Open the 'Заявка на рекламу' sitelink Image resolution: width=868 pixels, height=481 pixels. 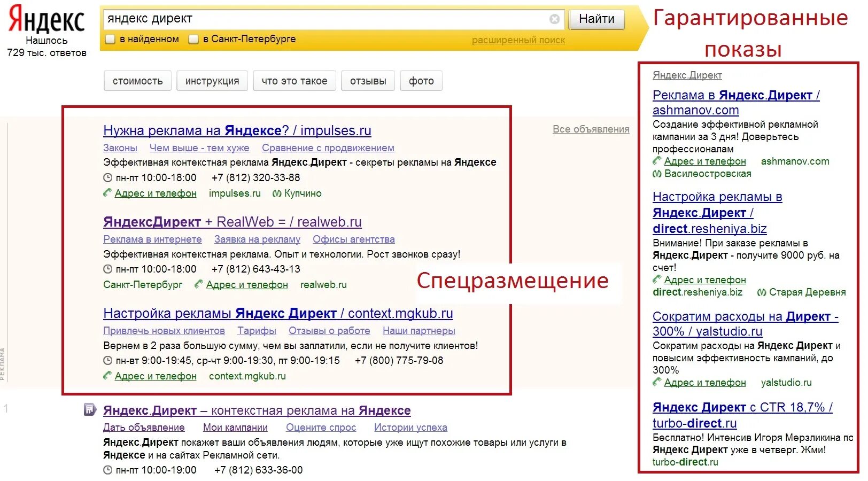257,239
